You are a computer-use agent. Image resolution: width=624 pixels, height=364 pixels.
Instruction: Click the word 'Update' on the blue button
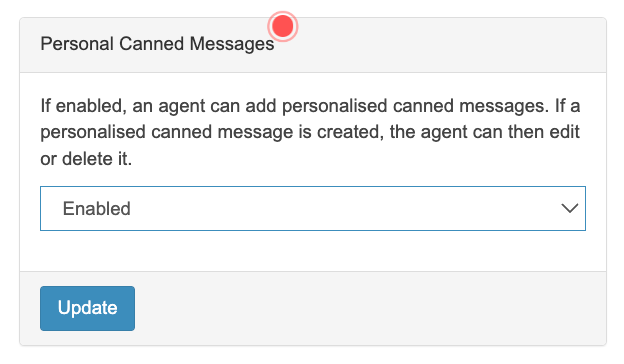point(88,308)
